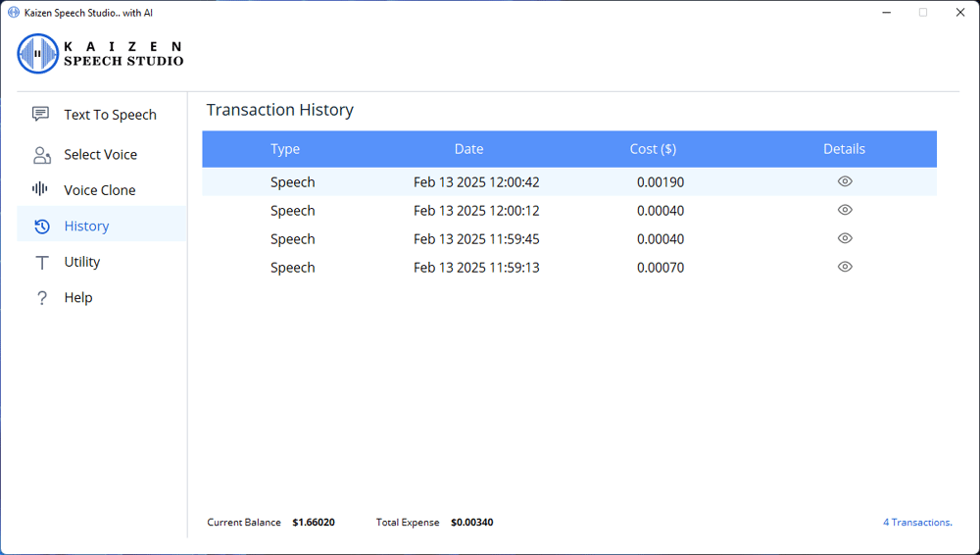Viewport: 980px width, 555px height.
Task: Click the 4 Transactions link
Action: coord(916,523)
